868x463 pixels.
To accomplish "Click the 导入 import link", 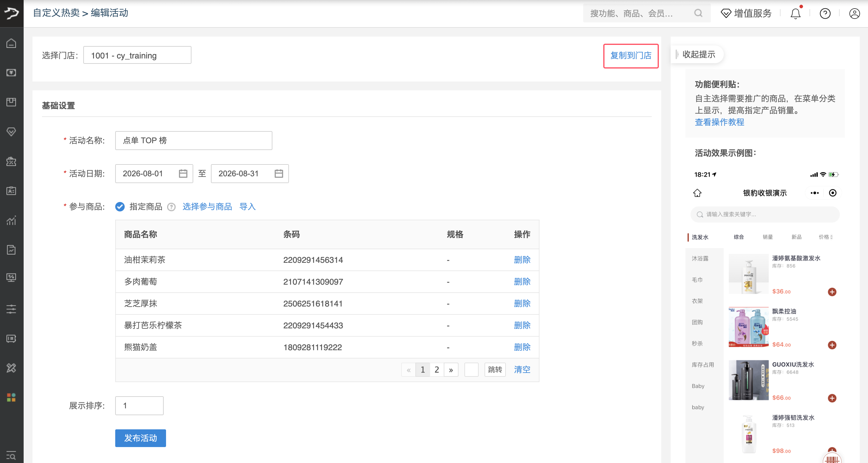I will click(247, 207).
